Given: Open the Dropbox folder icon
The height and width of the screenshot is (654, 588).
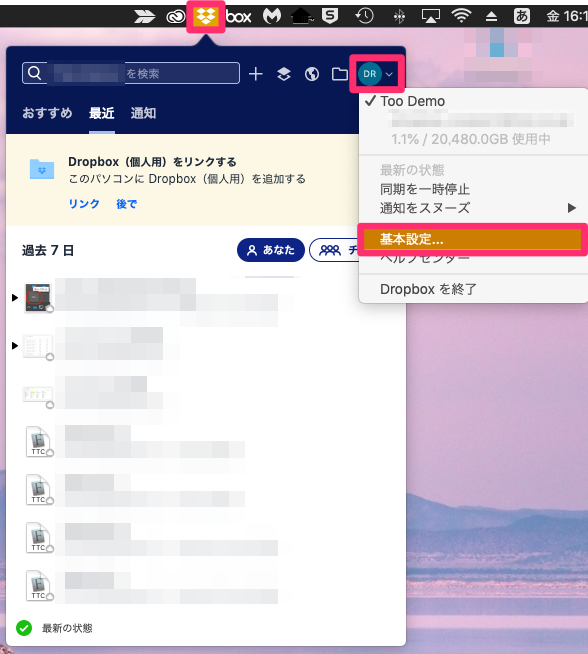Looking at the screenshot, I should (x=339, y=74).
